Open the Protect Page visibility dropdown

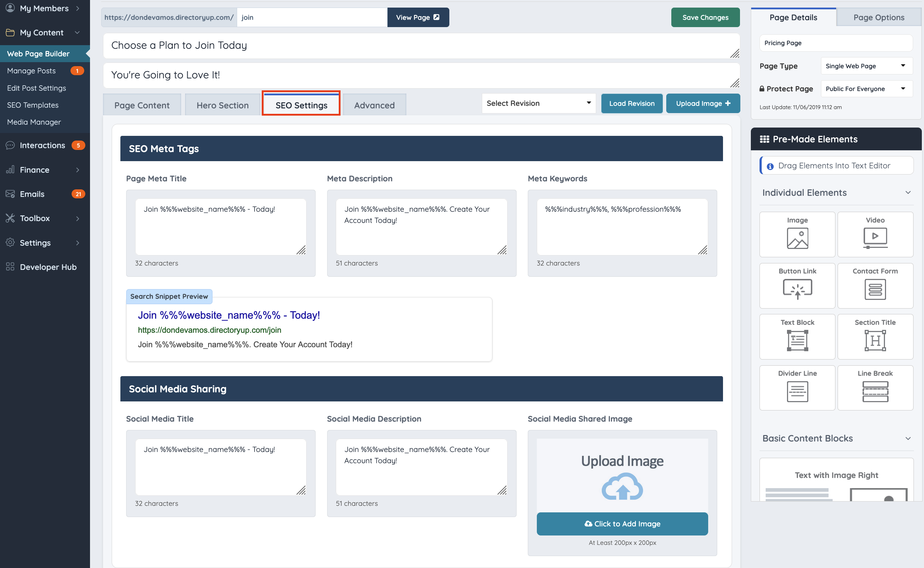point(866,89)
